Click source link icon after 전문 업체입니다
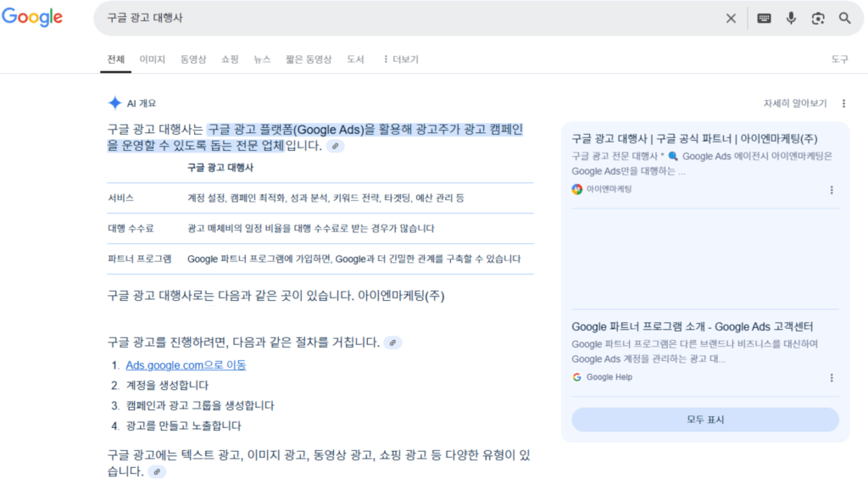This screenshot has width=868, height=484. pos(335,146)
